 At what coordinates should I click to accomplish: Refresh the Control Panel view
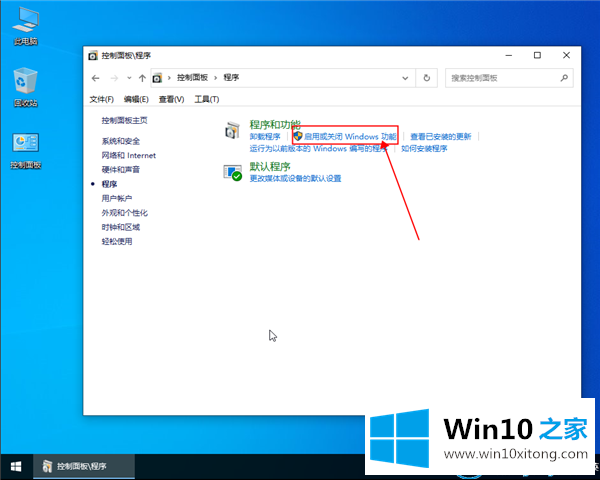pos(427,78)
